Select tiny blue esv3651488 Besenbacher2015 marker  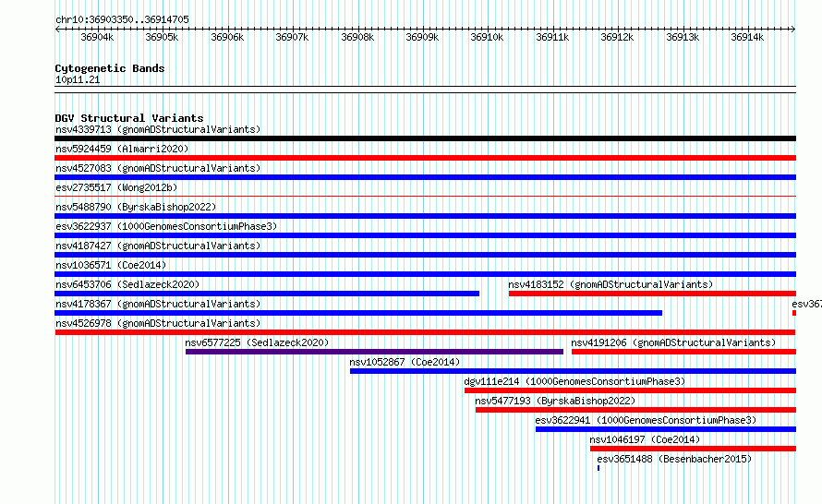click(x=598, y=468)
